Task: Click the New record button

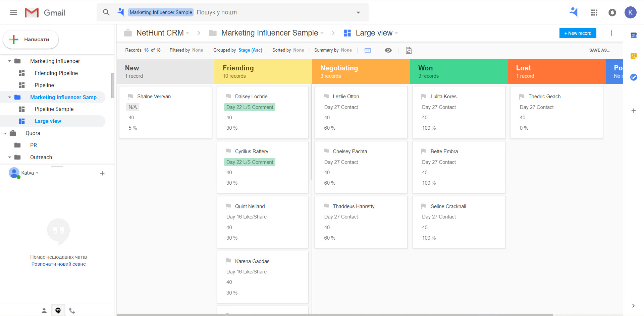Action: pyautogui.click(x=578, y=33)
